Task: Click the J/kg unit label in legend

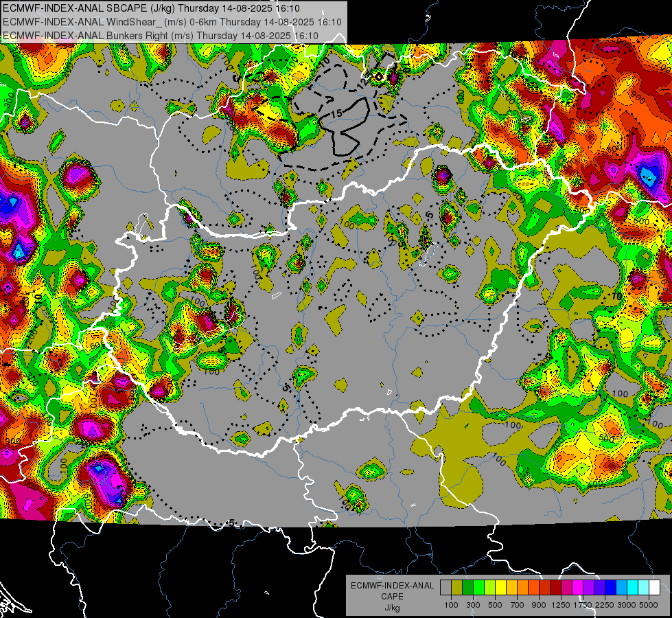Action: [x=393, y=608]
